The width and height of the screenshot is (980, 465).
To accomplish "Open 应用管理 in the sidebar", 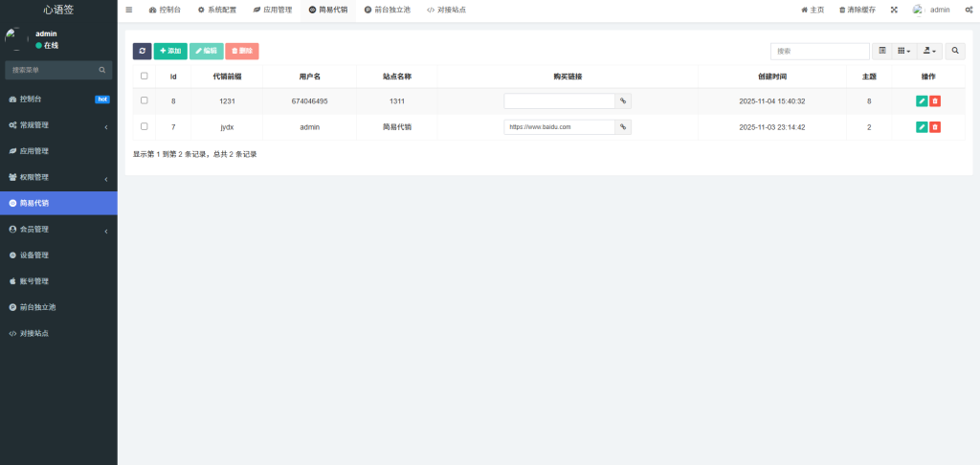I will 58,151.
